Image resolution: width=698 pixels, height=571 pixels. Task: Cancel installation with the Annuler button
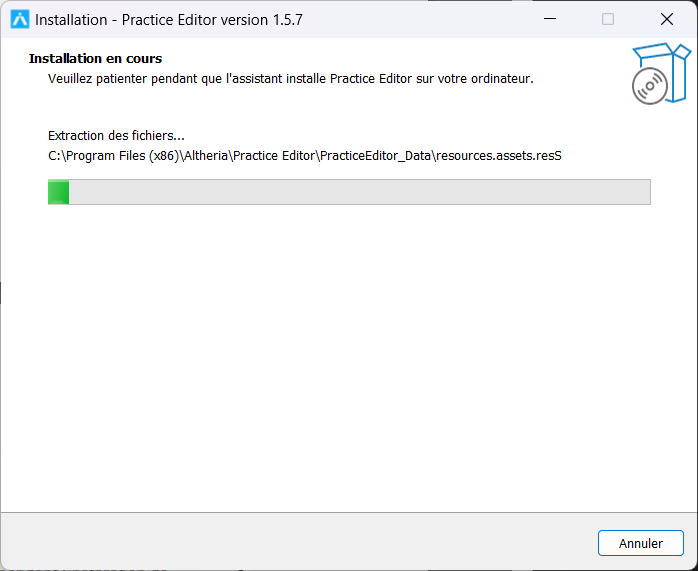tap(641, 543)
